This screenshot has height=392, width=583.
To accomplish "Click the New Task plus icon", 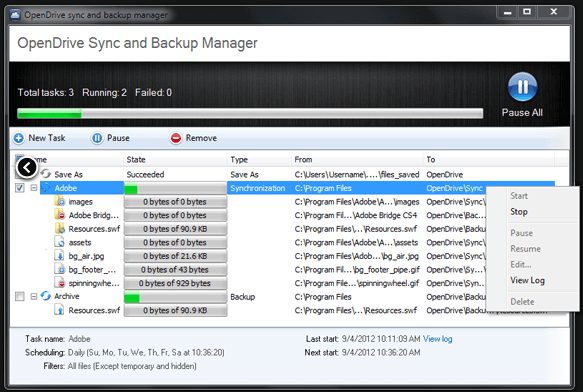I will (x=19, y=138).
